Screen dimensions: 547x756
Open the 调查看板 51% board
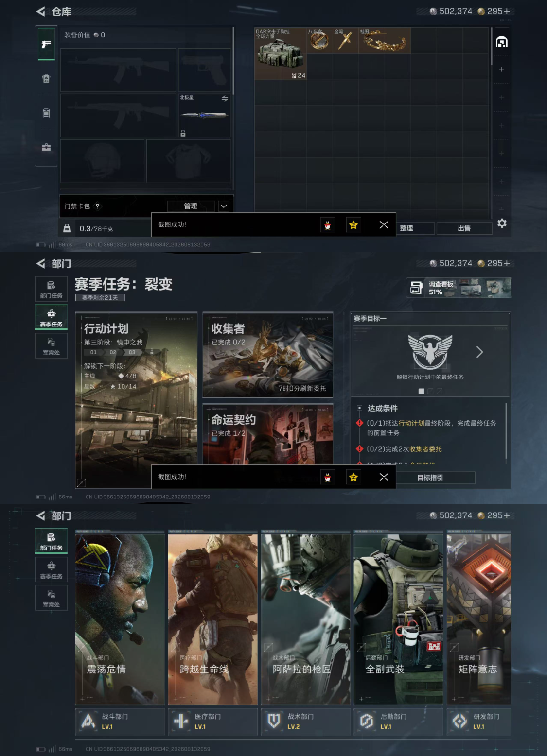pyautogui.click(x=459, y=288)
